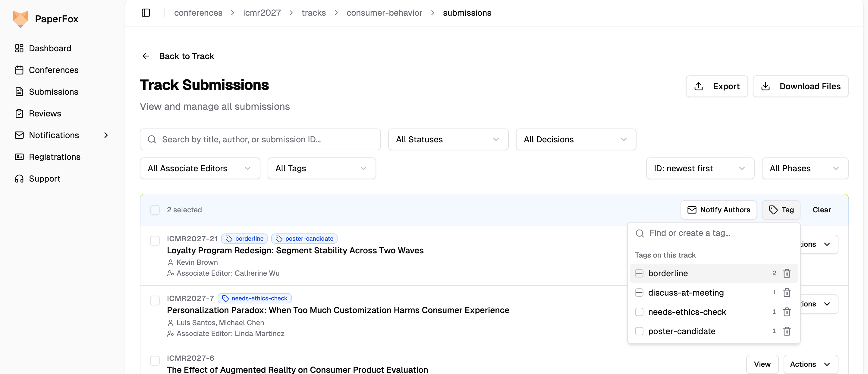Click the conferences breadcrumb
868x374 pixels.
point(198,13)
